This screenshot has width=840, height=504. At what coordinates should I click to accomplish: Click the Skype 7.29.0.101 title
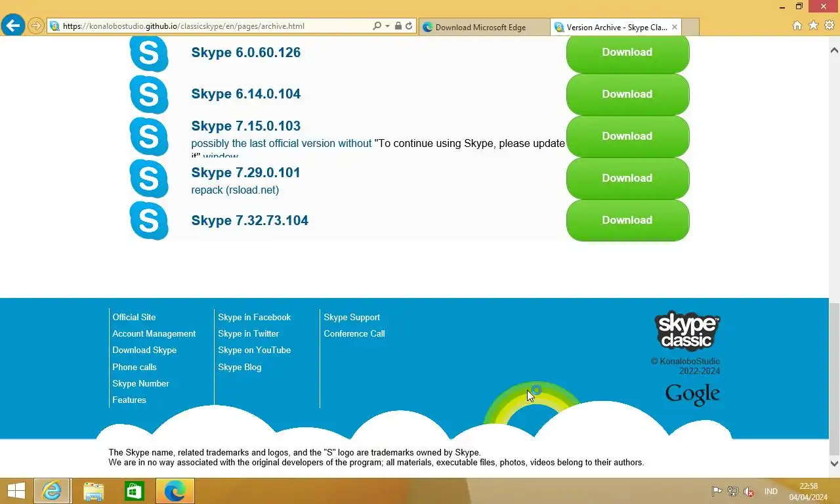tap(246, 173)
